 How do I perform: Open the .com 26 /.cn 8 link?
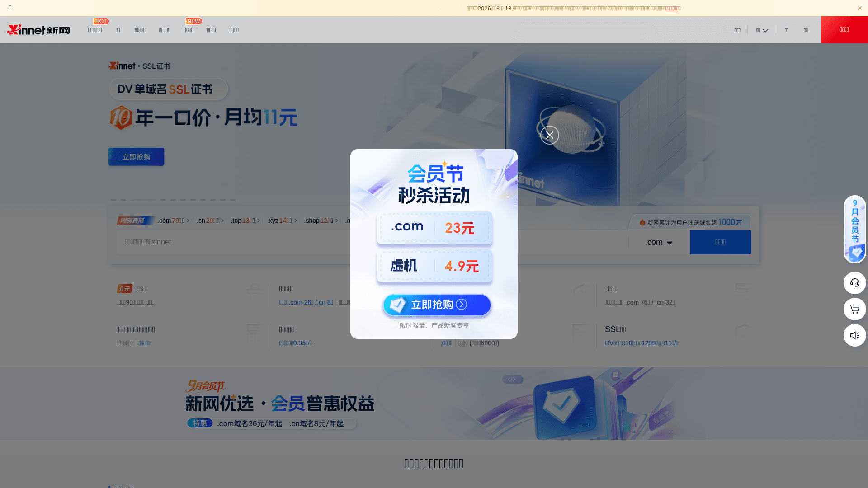[x=306, y=302]
